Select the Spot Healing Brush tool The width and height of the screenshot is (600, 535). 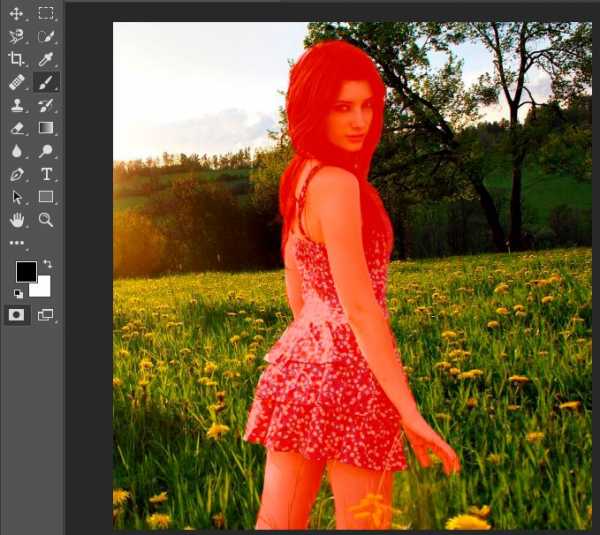tap(16, 82)
